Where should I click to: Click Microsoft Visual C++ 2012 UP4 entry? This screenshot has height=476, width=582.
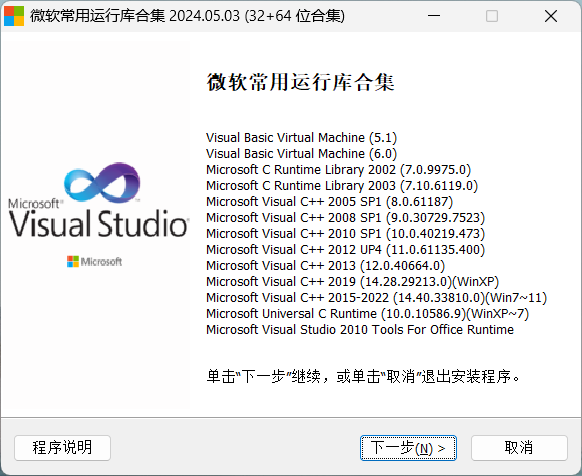click(346, 250)
